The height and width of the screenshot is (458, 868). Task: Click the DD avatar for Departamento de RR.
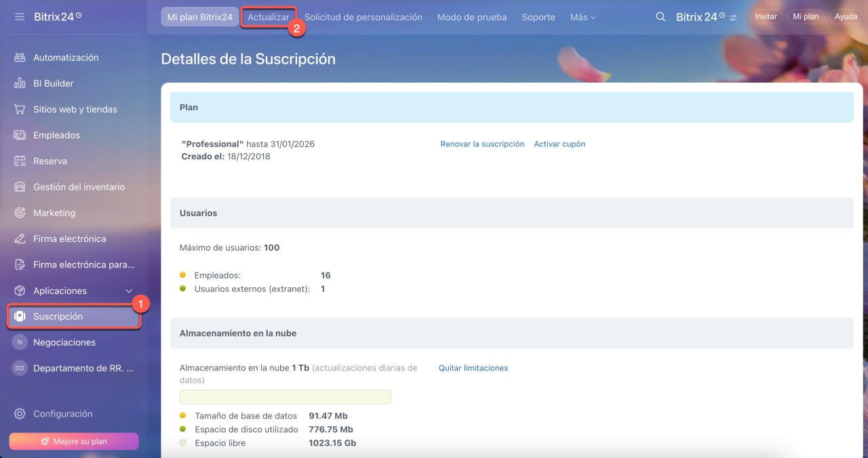(20, 368)
